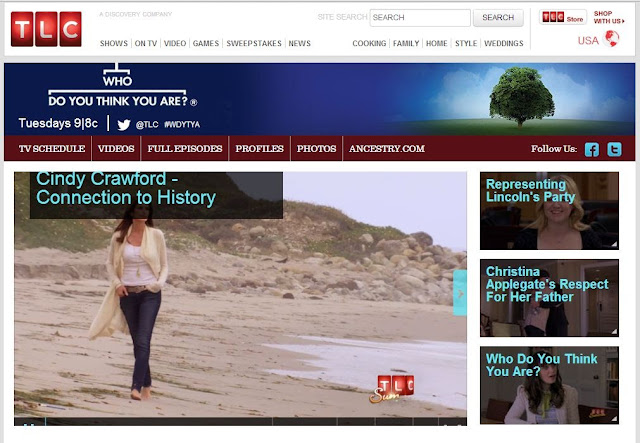Open the Profiles tab
This screenshot has width=640, height=443.
coord(260,149)
